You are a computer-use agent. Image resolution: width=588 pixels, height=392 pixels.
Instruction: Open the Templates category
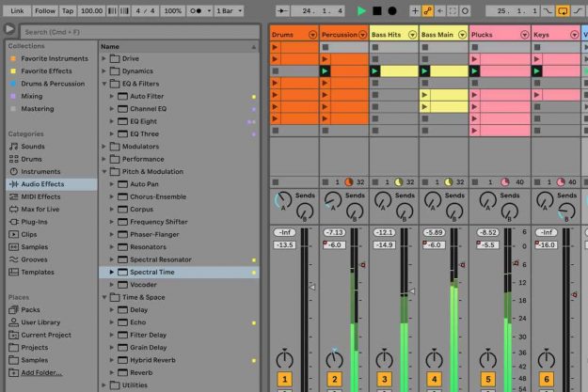[38, 272]
